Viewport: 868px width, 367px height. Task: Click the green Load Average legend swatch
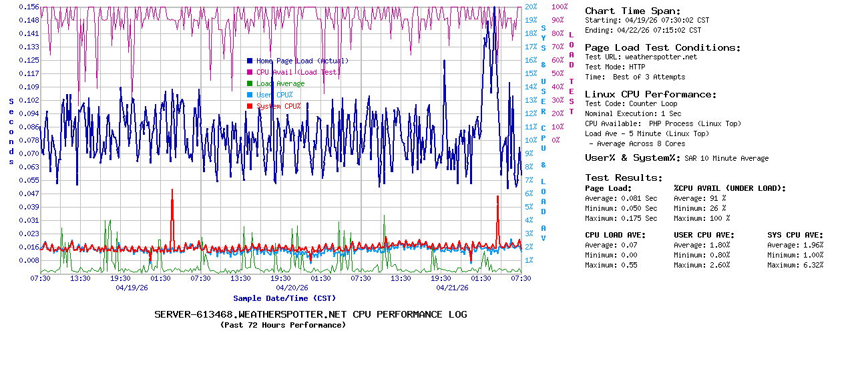250,83
